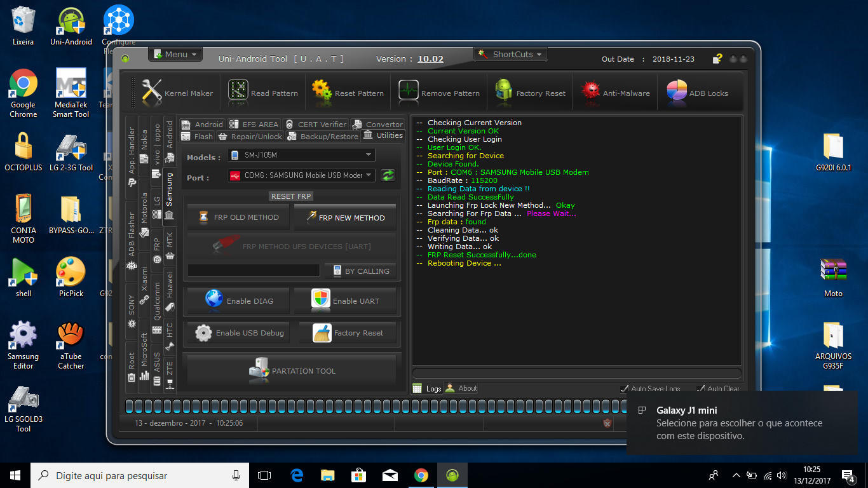The height and width of the screenshot is (488, 868).
Task: Open the Kernel Maker tool
Action: [x=177, y=93]
